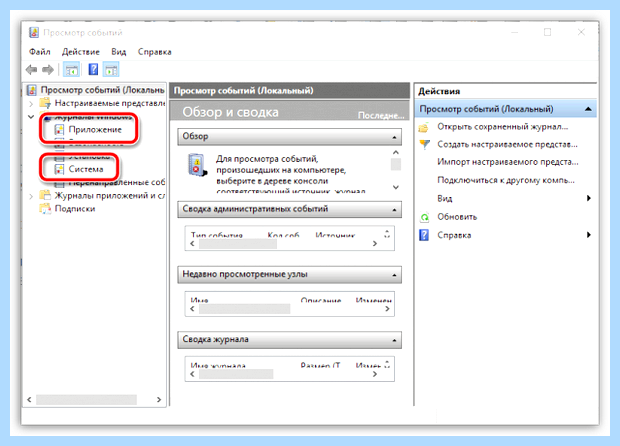Collapse the Actions group header arrow
620x446 pixels.
click(588, 109)
